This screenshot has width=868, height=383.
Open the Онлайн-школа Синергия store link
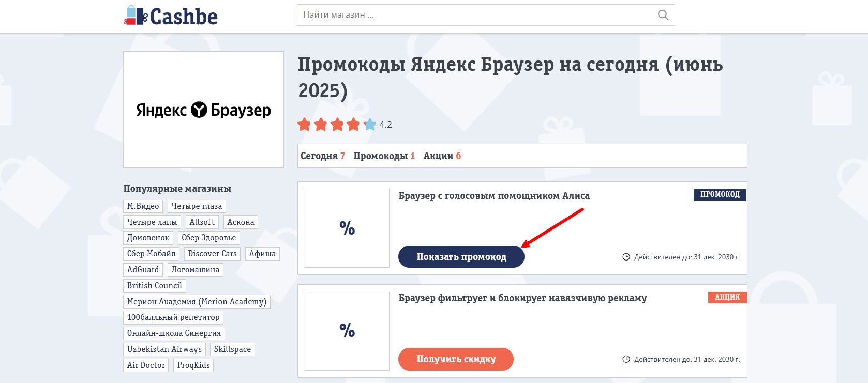174,333
